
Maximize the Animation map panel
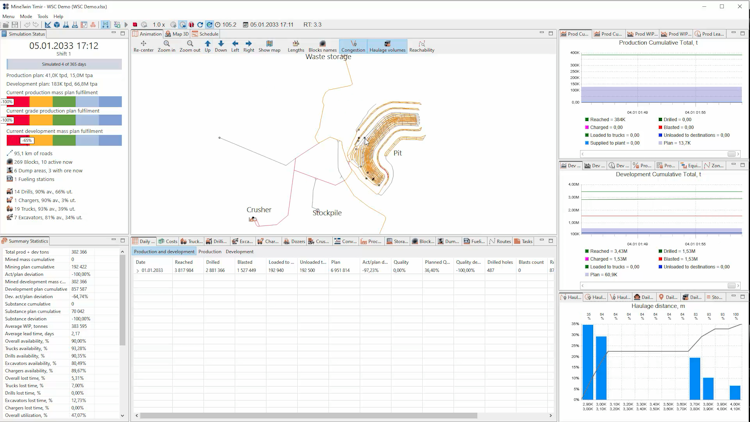pos(551,33)
